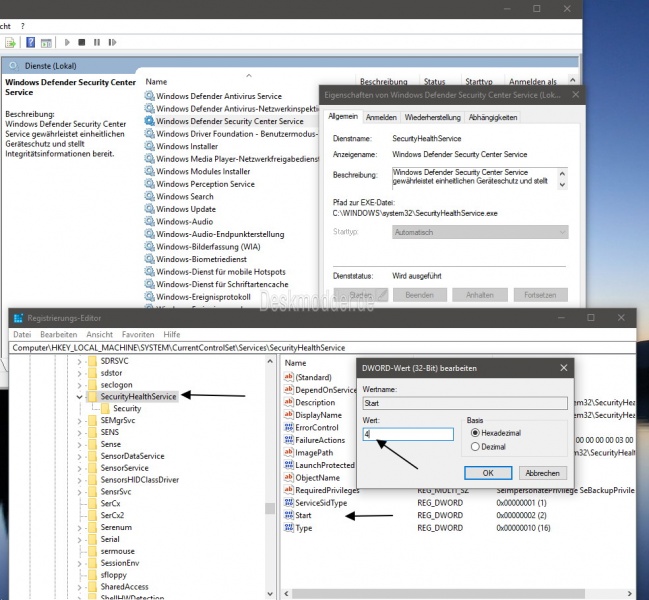
Task: Switch to the Anmelden tab
Action: pos(381,118)
